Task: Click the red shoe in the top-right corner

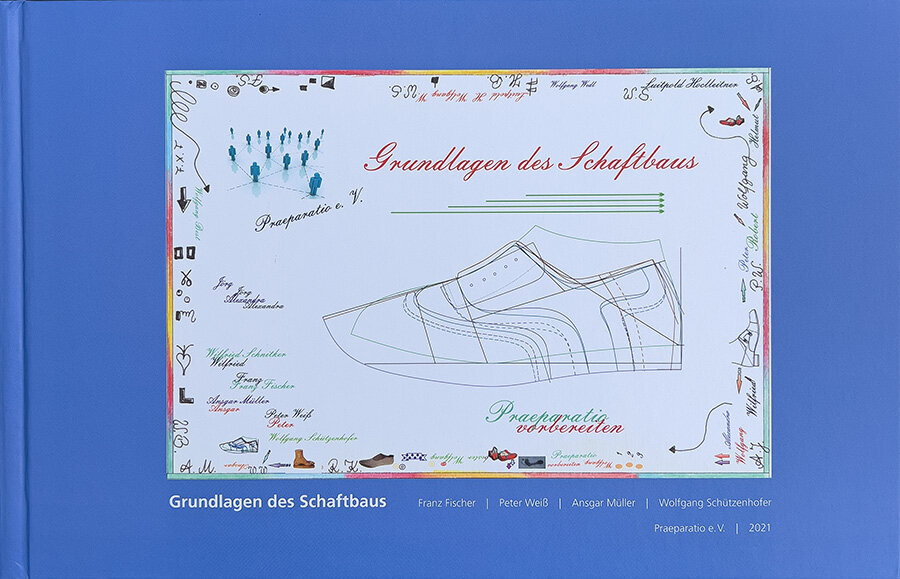Action: [732, 121]
